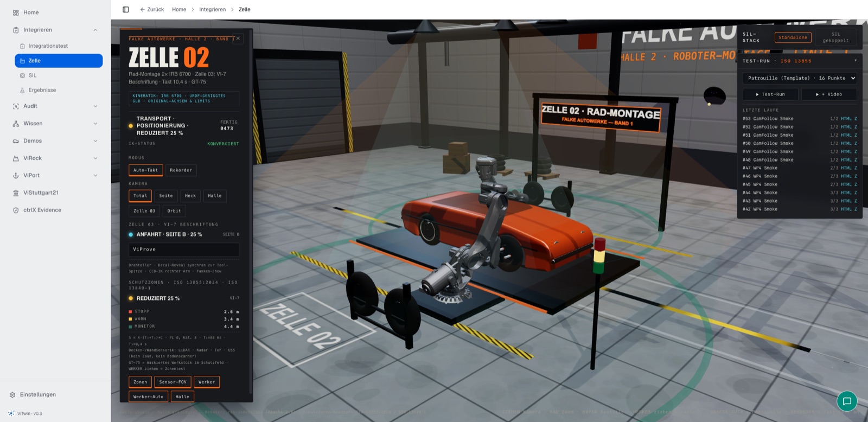
Task: Open the Home grid icon in sidebar
Action: (x=16, y=12)
